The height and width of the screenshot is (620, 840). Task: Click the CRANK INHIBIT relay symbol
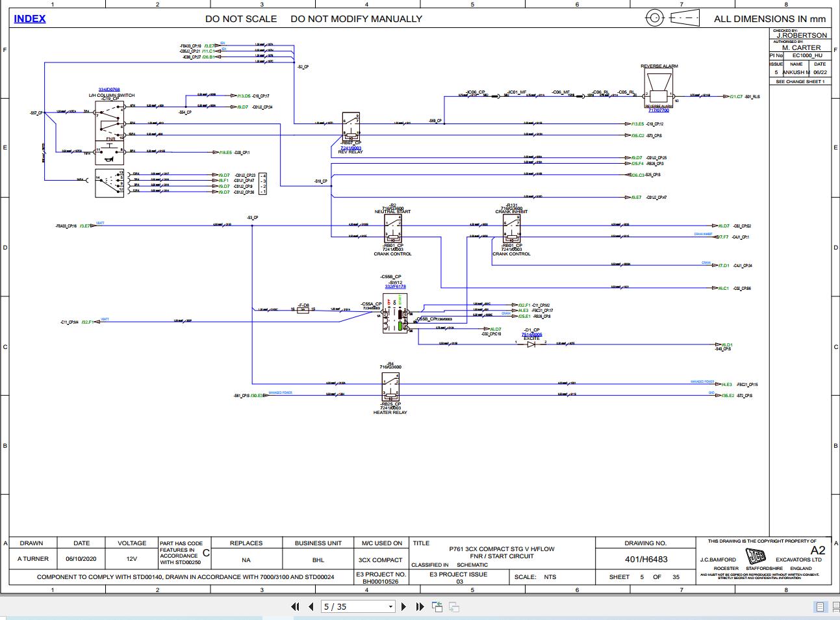click(512, 229)
